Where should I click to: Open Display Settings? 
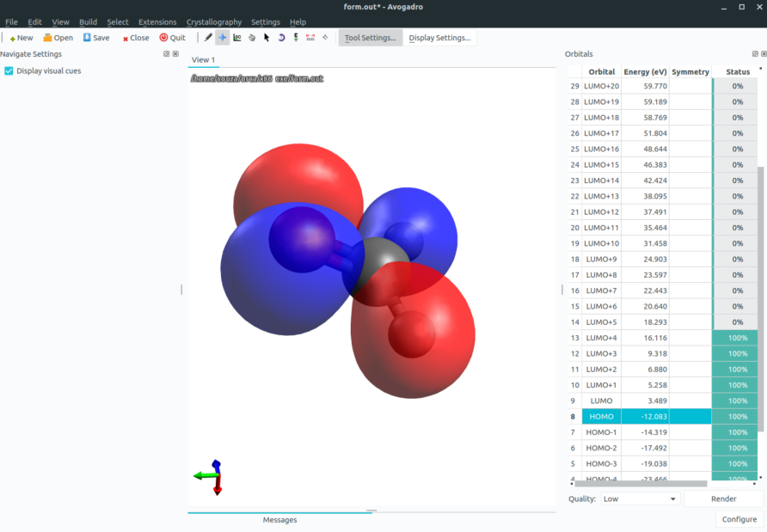pyautogui.click(x=440, y=37)
